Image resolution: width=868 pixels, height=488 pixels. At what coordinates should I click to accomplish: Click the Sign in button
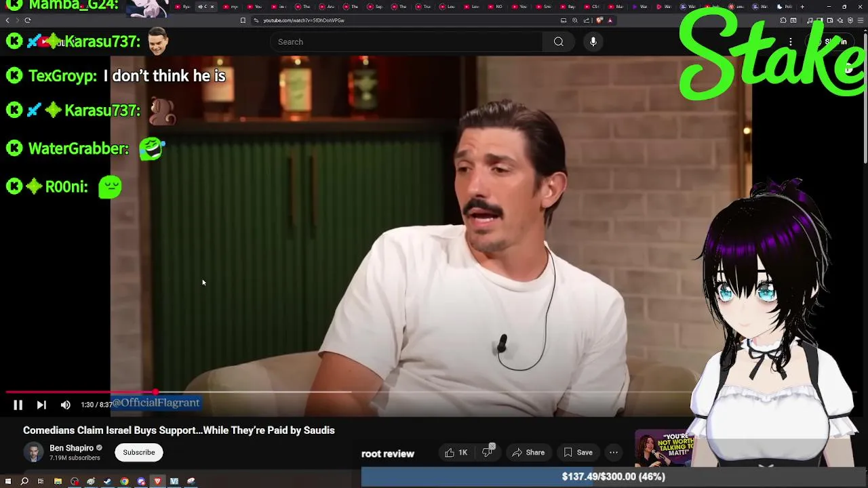[831, 42]
